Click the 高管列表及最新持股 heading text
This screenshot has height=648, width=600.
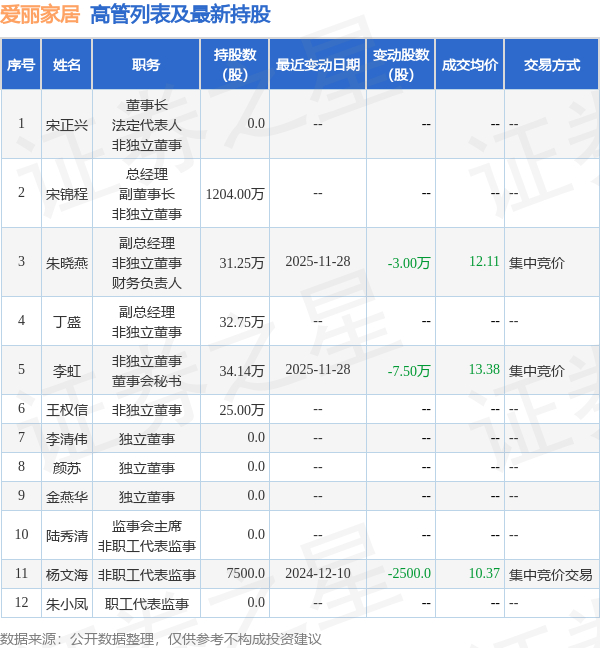(180, 15)
